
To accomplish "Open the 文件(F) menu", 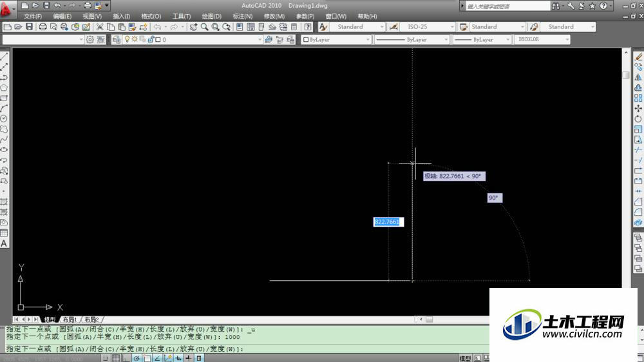I will tap(33, 17).
